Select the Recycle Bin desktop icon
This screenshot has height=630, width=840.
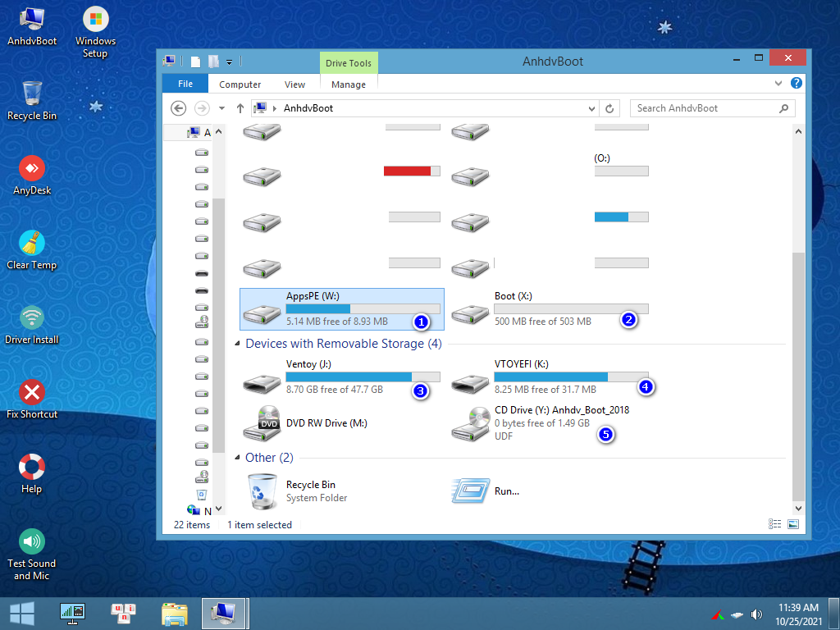point(32,101)
